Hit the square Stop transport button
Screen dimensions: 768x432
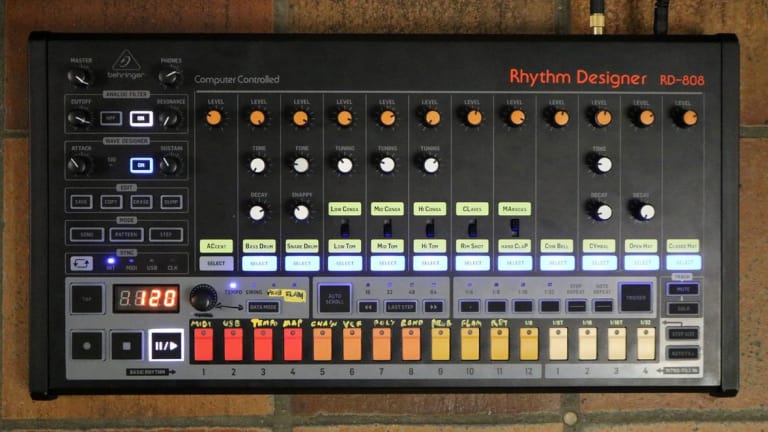point(126,346)
